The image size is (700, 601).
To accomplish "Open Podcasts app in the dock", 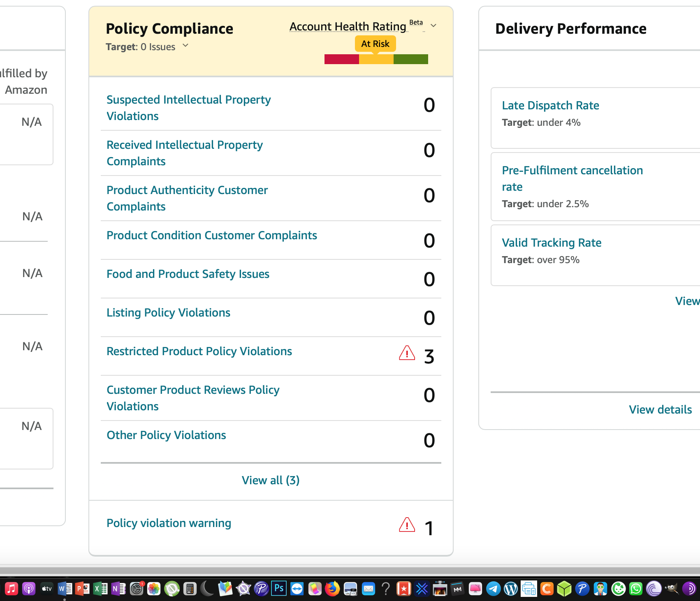I will 29,589.
